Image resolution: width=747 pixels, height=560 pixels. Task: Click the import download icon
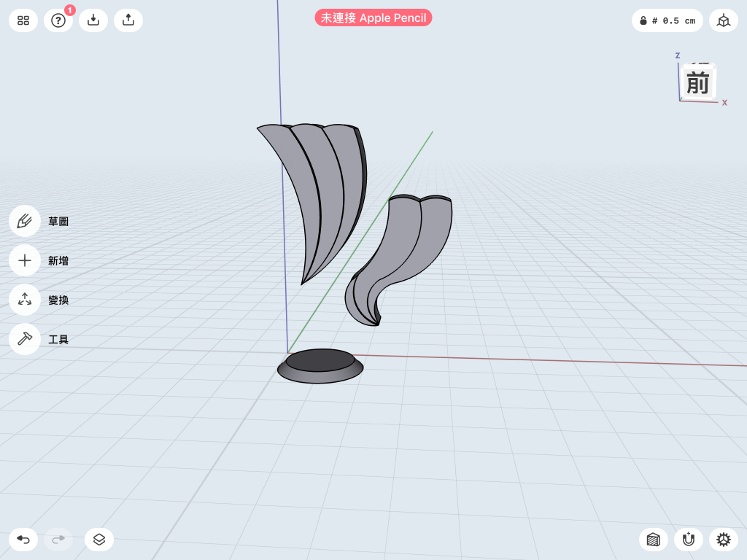pos(93,20)
